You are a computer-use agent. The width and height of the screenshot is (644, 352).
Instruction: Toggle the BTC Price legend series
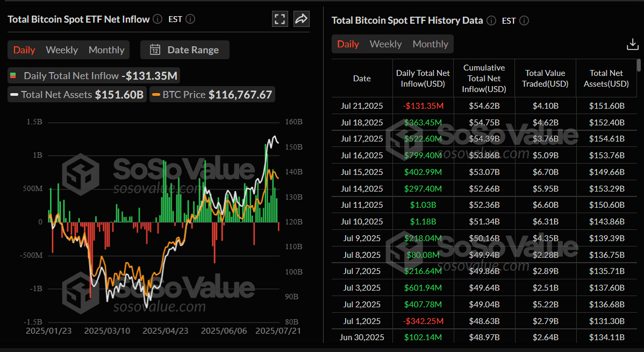(212, 94)
